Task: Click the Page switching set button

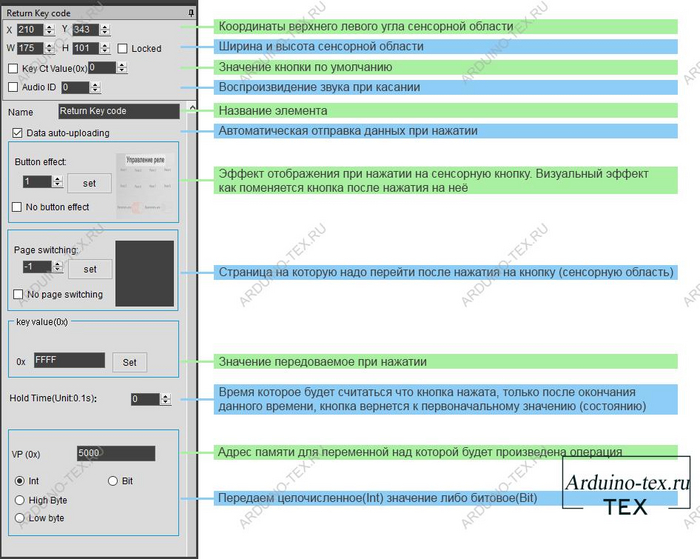Action: tap(90, 269)
